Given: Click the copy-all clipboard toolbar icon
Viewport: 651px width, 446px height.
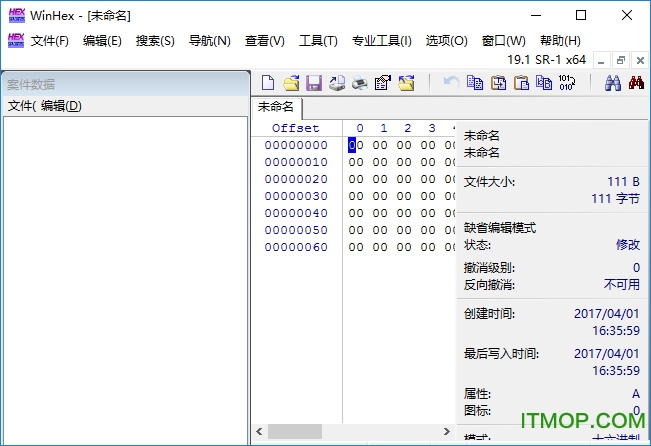Looking at the screenshot, I should tap(498, 83).
